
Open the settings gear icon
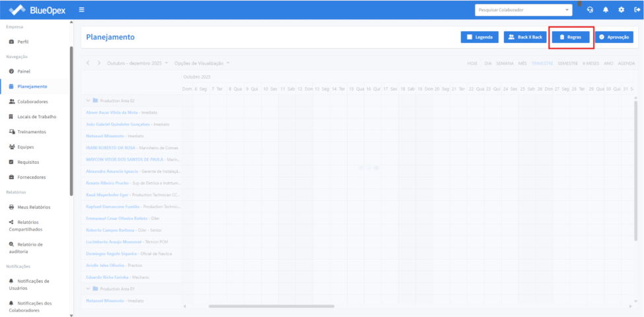pyautogui.click(x=621, y=10)
